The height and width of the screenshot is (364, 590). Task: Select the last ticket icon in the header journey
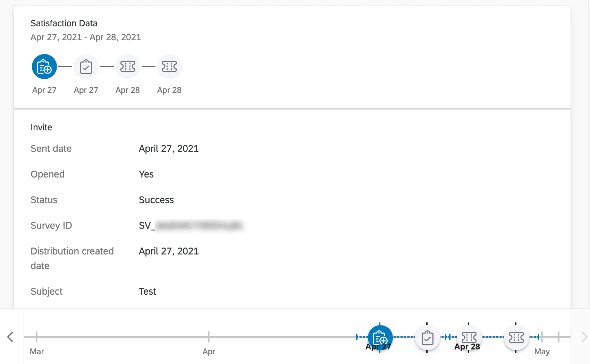(169, 67)
